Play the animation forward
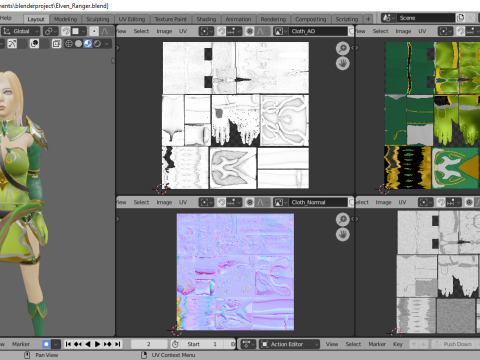The width and height of the screenshot is (480, 360). [98, 344]
